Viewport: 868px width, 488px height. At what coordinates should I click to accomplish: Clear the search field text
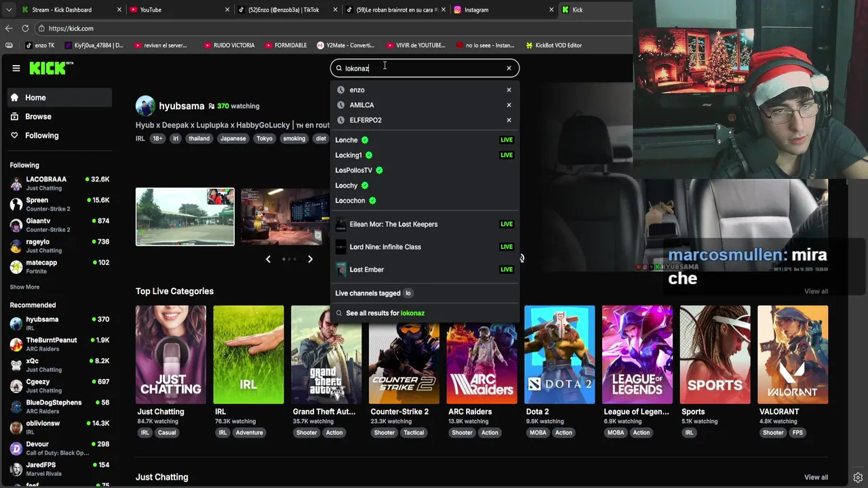(x=509, y=68)
